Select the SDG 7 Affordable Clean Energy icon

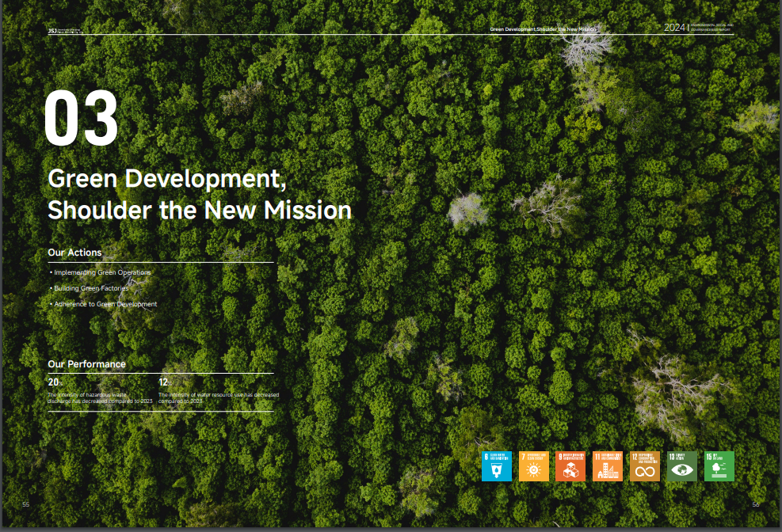click(533, 466)
